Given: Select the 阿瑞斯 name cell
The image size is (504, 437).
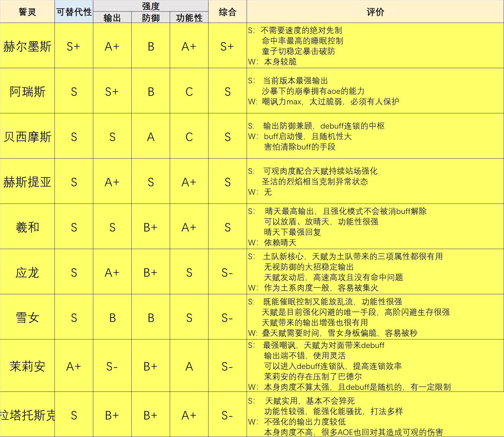Looking at the screenshot, I should click(x=27, y=91).
